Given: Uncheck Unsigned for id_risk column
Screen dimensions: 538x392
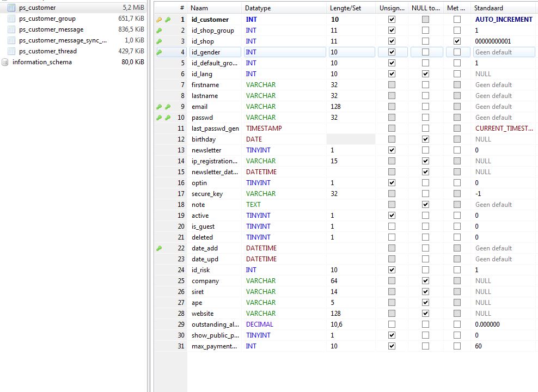Looking at the screenshot, I should coord(392,270).
